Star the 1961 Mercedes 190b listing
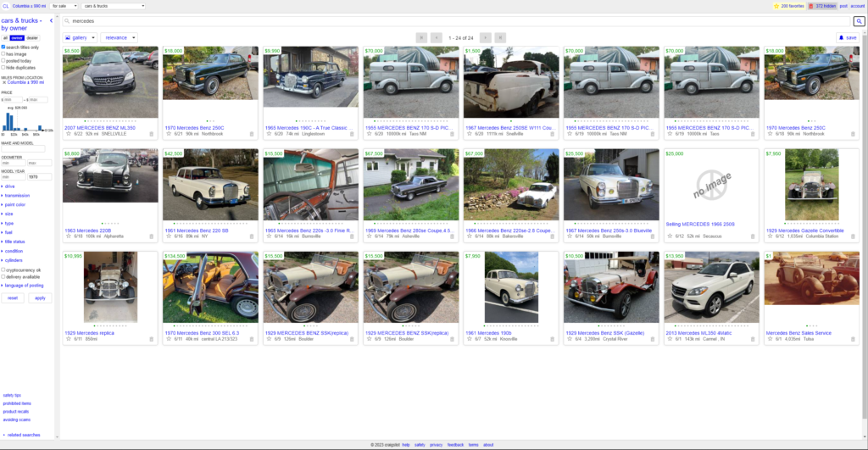Image resolution: width=868 pixels, height=450 pixels. tap(470, 339)
